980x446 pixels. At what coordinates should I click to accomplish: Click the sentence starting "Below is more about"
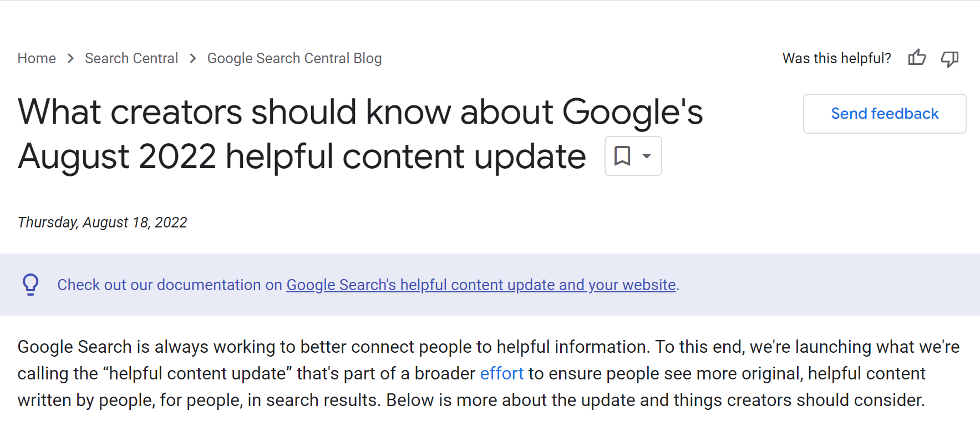[x=654, y=400]
